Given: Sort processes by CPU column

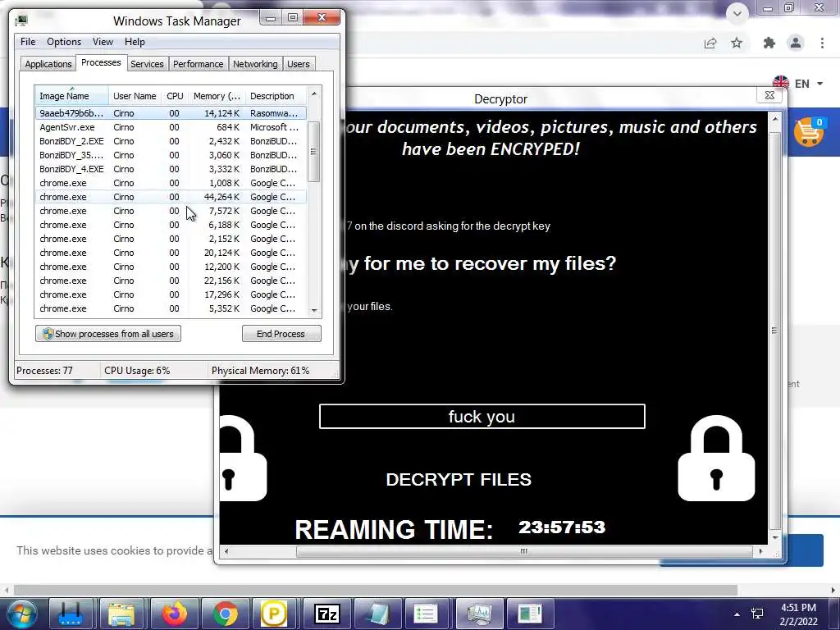Looking at the screenshot, I should tap(176, 96).
